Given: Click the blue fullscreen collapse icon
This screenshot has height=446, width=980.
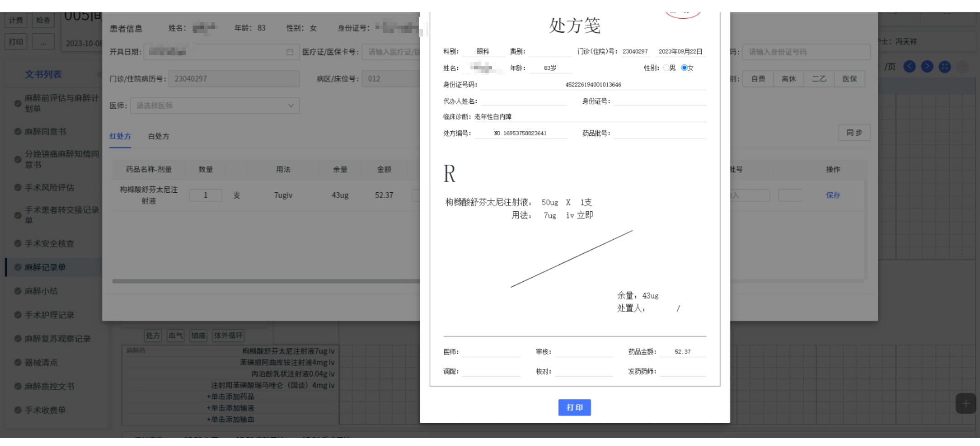Looking at the screenshot, I should pos(944,67).
